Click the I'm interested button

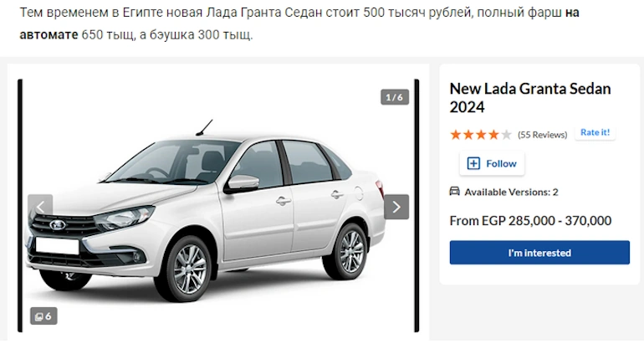(539, 253)
